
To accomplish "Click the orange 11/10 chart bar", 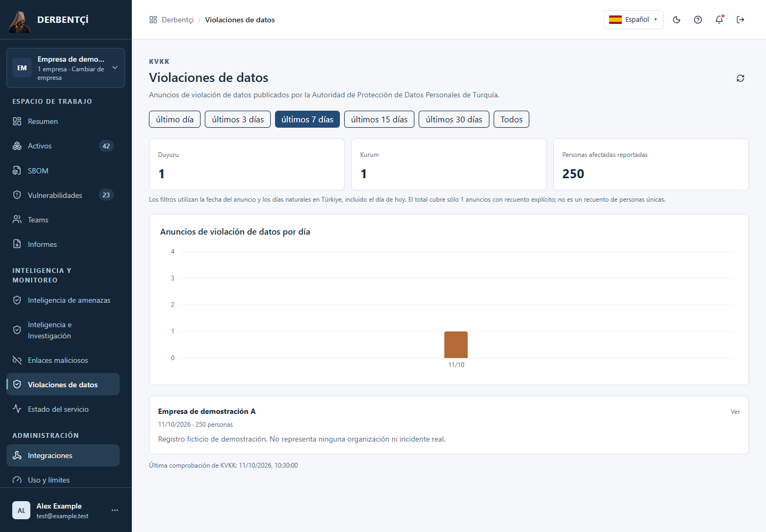I will point(456,345).
